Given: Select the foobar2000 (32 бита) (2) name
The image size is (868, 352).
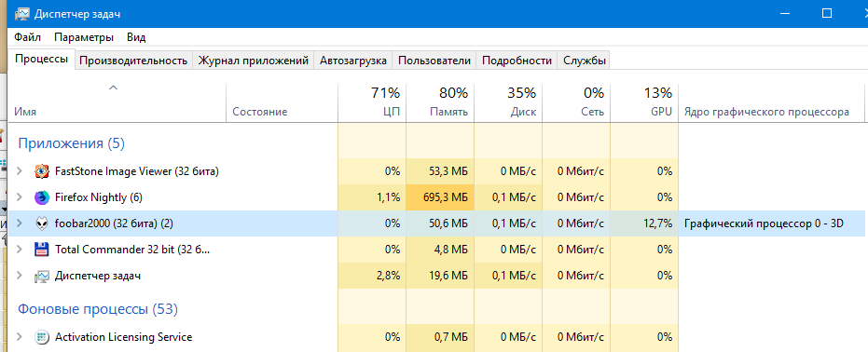Looking at the screenshot, I should point(114,223).
